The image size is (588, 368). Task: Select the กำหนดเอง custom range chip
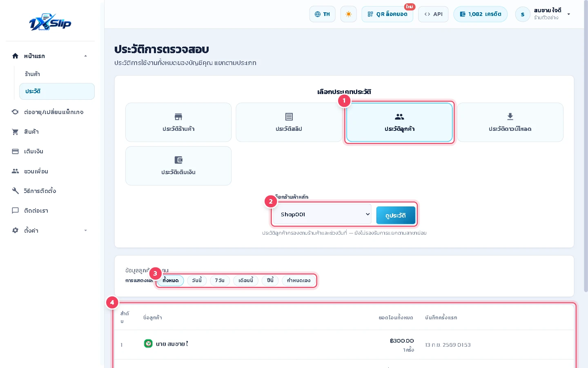coord(299,280)
